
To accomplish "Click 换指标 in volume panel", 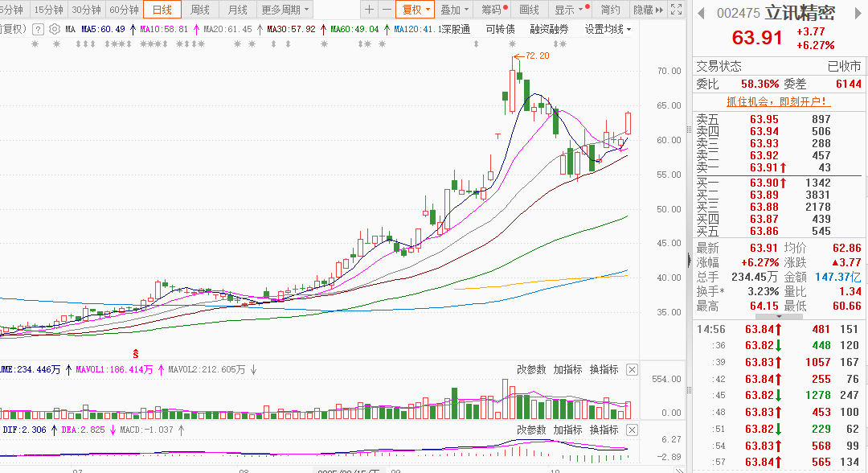I will pos(604,369).
